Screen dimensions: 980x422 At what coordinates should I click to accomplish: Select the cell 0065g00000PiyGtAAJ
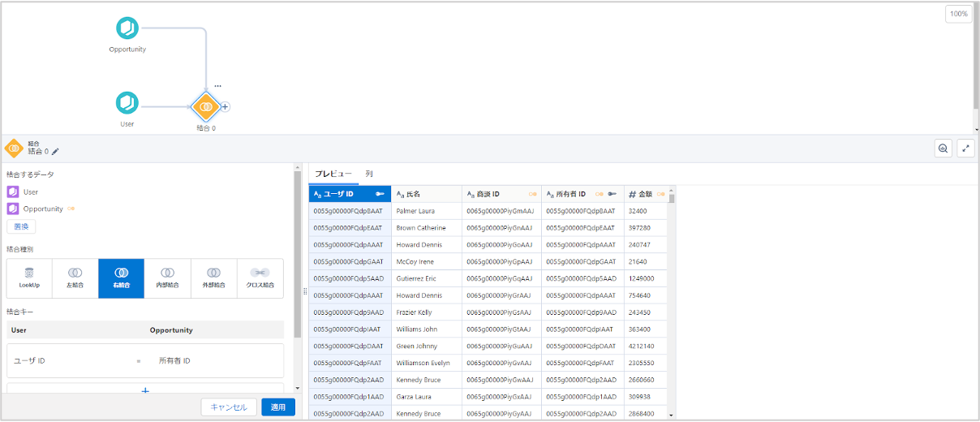[501, 329]
